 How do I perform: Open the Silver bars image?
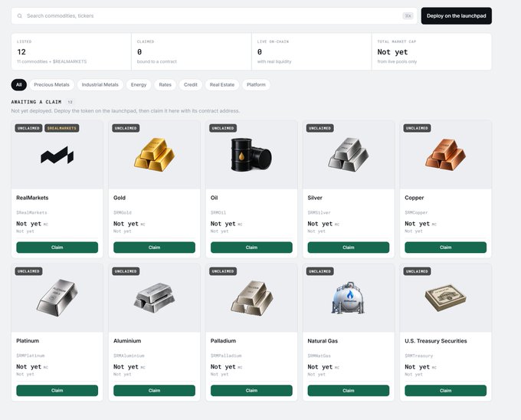click(x=348, y=155)
